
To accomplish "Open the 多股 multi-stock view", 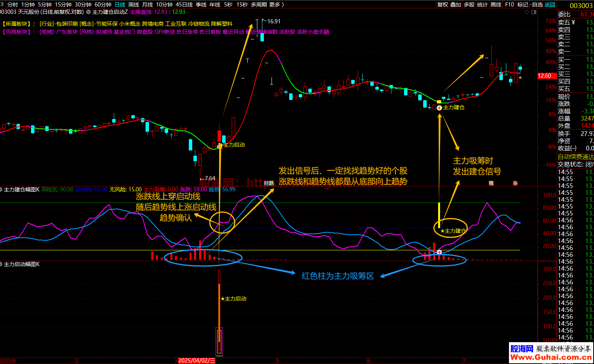I will (x=469, y=5).
